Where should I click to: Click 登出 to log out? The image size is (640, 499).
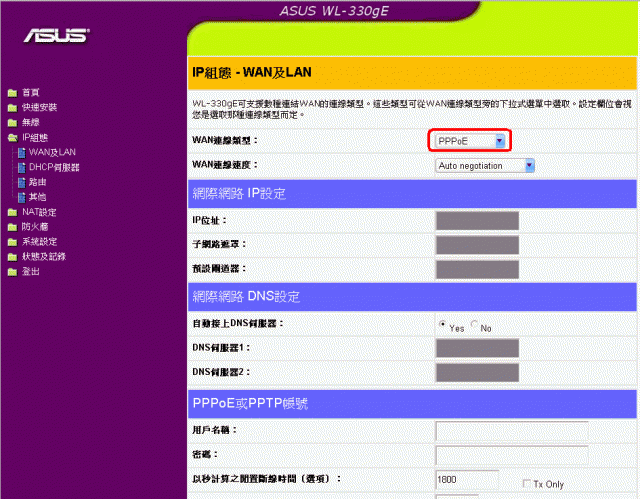coord(31,271)
